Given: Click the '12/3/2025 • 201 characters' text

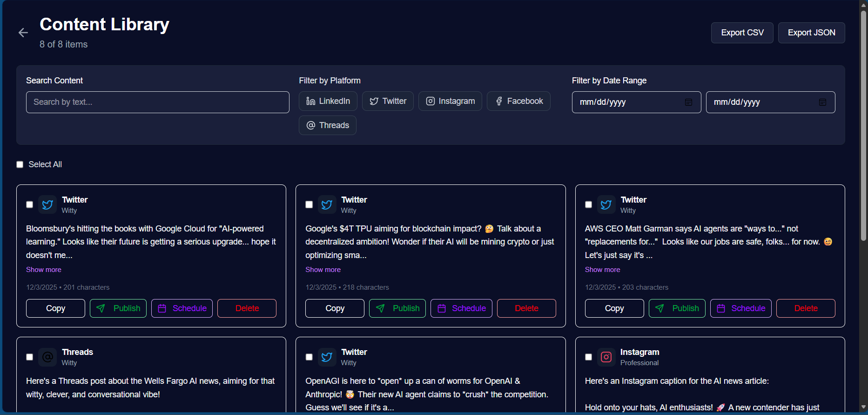Looking at the screenshot, I should (x=68, y=287).
